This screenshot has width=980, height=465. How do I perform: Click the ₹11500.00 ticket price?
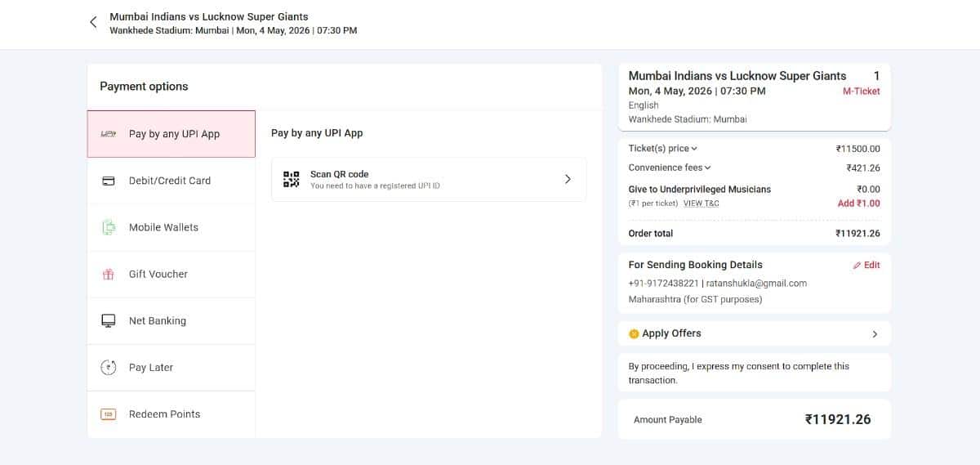pos(857,149)
